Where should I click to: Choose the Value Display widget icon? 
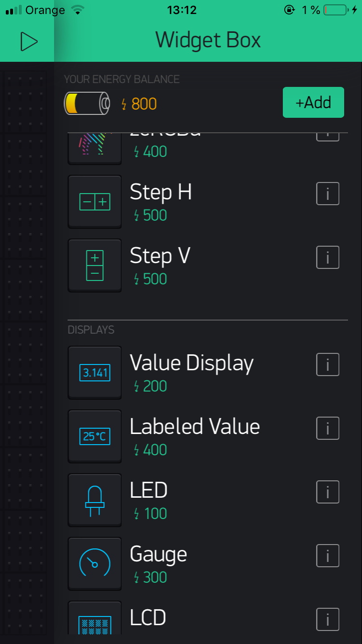click(x=95, y=373)
